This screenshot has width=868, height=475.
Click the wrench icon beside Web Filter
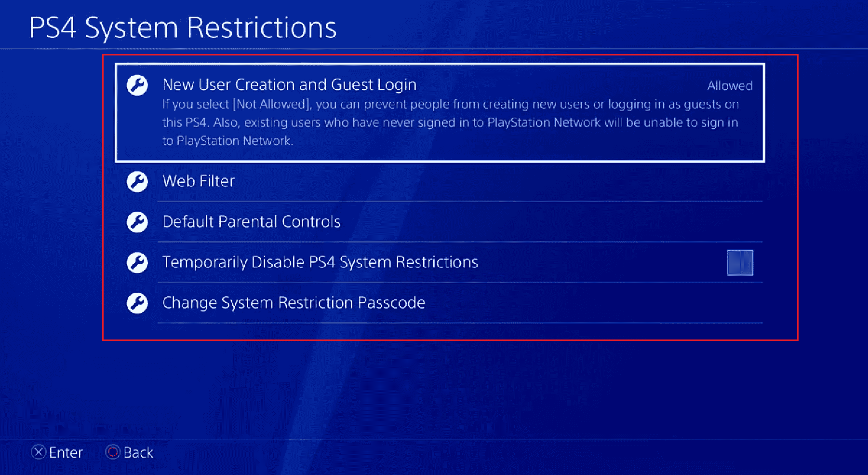click(137, 182)
